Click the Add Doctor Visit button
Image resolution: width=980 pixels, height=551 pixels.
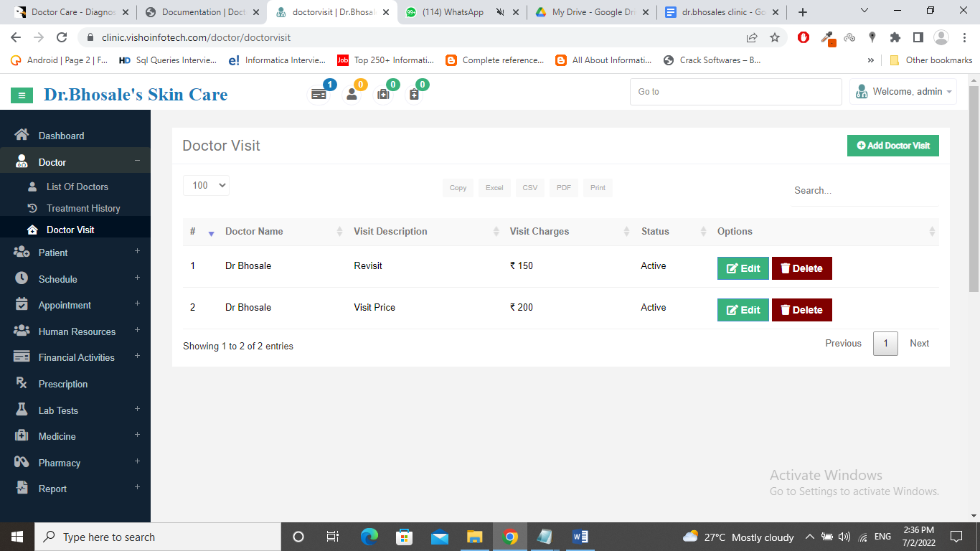point(892,146)
